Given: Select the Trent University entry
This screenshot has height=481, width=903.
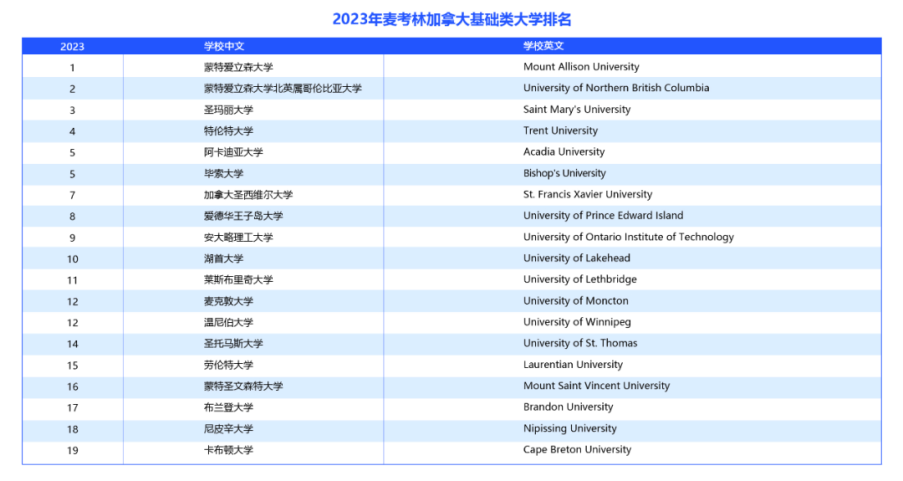Looking at the screenshot, I should point(560,131).
